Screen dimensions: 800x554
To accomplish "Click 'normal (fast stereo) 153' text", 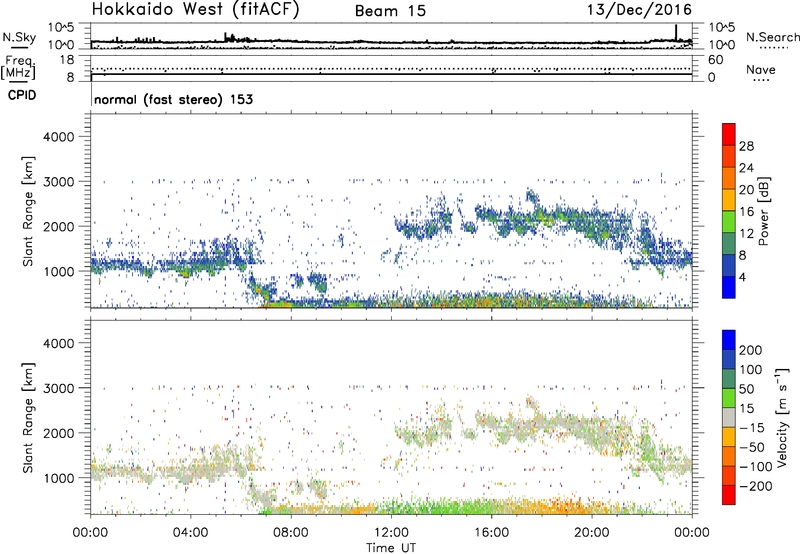I will [x=173, y=99].
